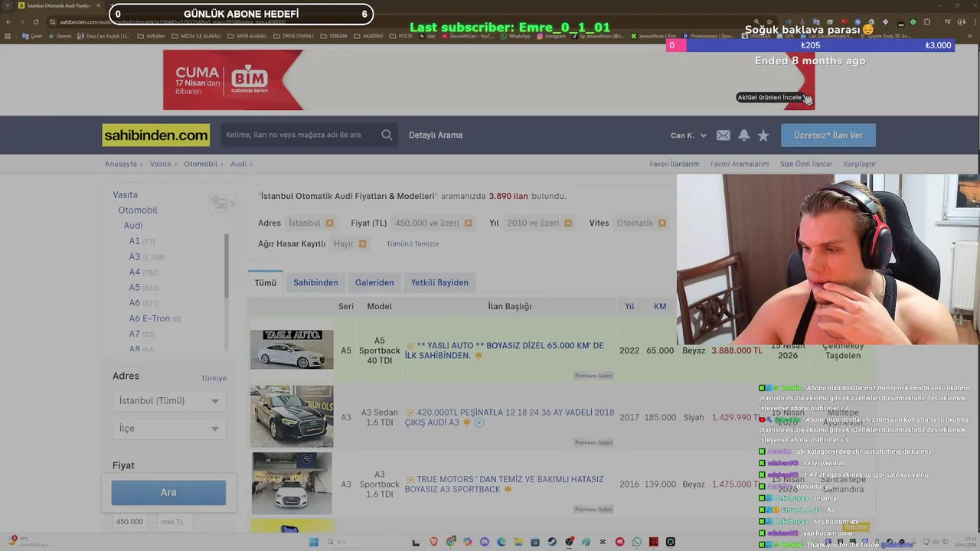980x551 pixels.
Task: Click the search magnifier icon
Action: 387,135
